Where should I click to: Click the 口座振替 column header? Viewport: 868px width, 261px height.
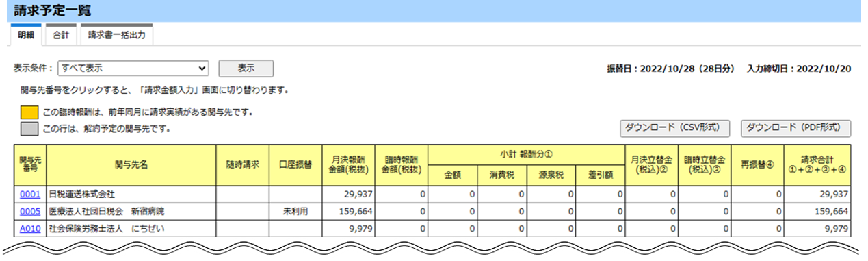click(x=296, y=164)
